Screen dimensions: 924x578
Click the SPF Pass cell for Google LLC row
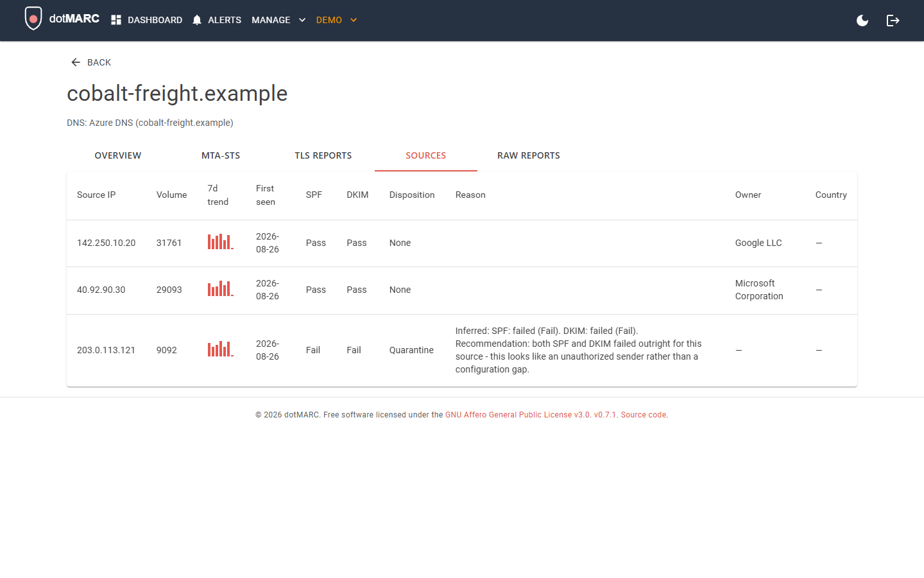pyautogui.click(x=316, y=243)
